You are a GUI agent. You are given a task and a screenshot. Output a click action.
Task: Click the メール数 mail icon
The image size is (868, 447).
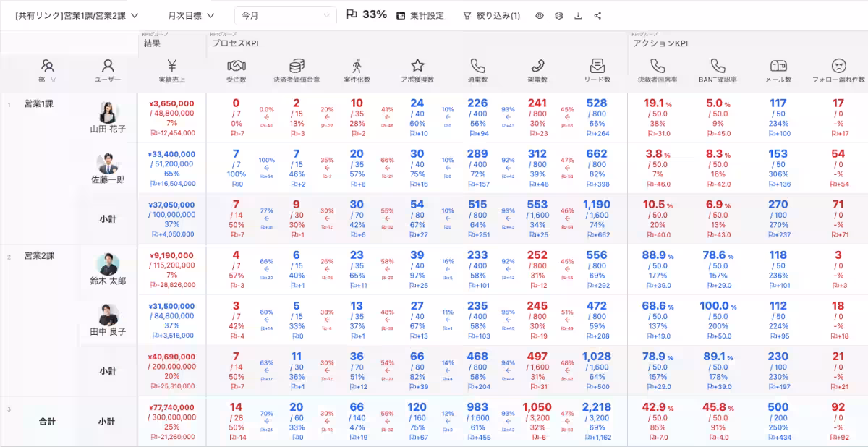pyautogui.click(x=778, y=65)
